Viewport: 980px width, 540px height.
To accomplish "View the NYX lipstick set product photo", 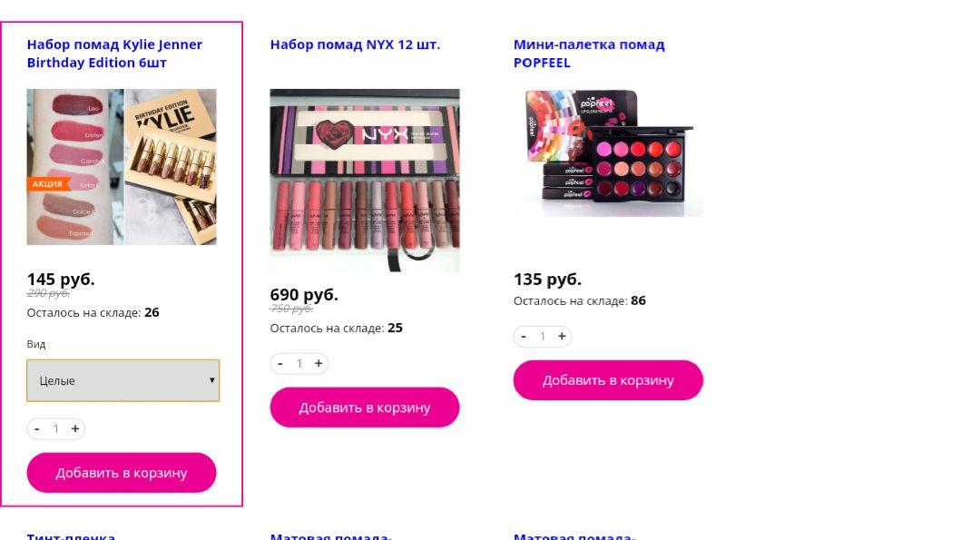I will click(365, 180).
